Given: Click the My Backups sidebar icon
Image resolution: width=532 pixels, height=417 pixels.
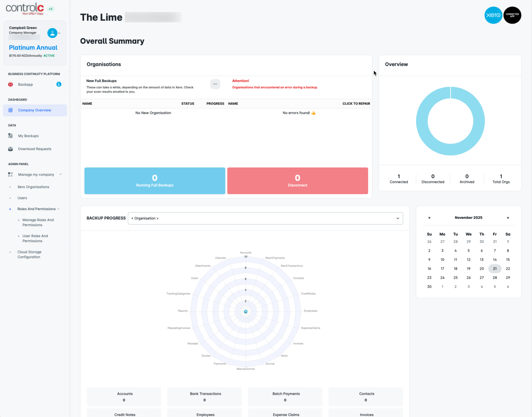Looking at the screenshot, I should 10,136.
